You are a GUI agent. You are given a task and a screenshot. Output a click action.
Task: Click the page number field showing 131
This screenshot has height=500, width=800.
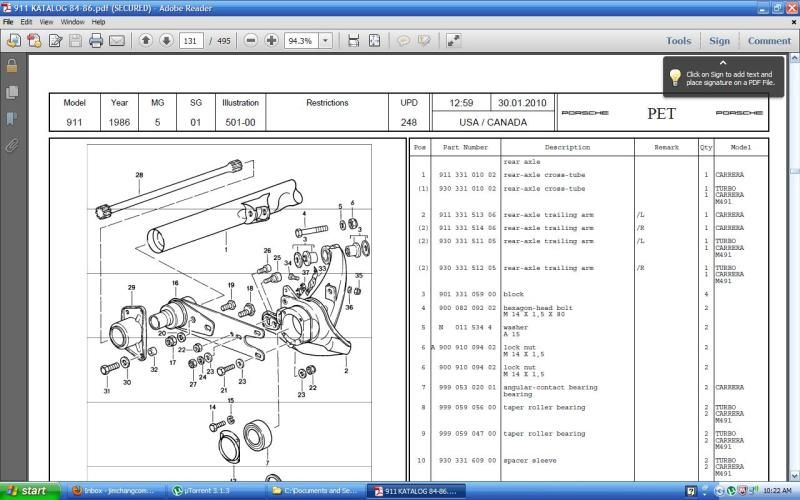[191, 41]
